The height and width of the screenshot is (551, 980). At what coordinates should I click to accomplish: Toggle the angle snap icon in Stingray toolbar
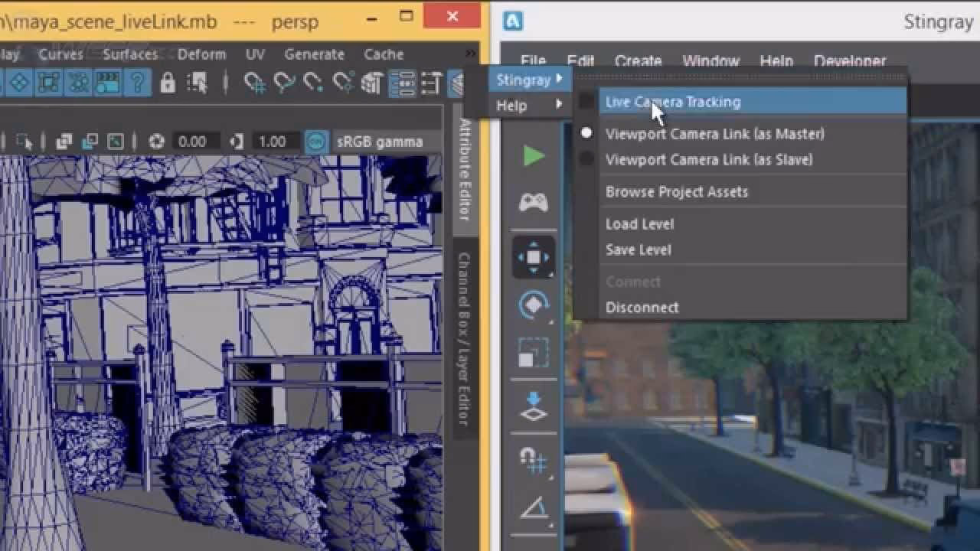tap(534, 507)
